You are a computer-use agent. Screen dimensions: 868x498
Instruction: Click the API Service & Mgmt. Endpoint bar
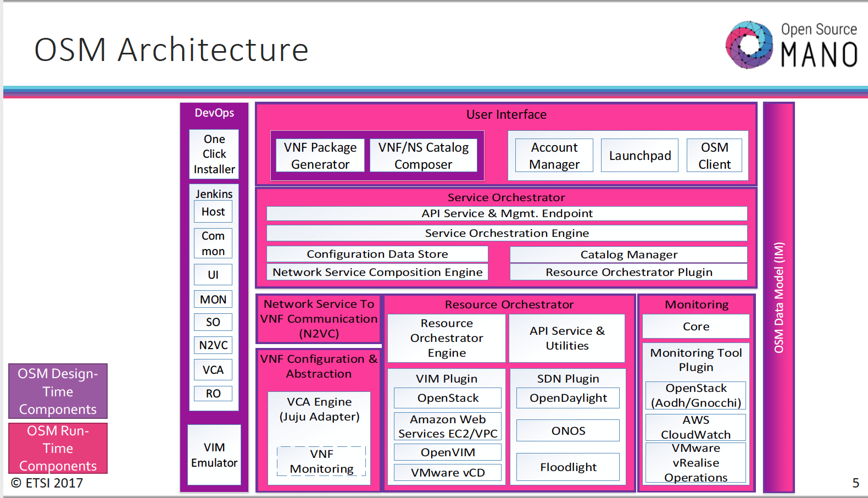(507, 213)
